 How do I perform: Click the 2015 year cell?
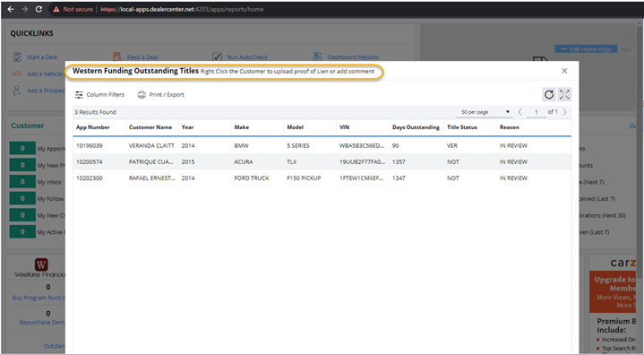point(188,162)
